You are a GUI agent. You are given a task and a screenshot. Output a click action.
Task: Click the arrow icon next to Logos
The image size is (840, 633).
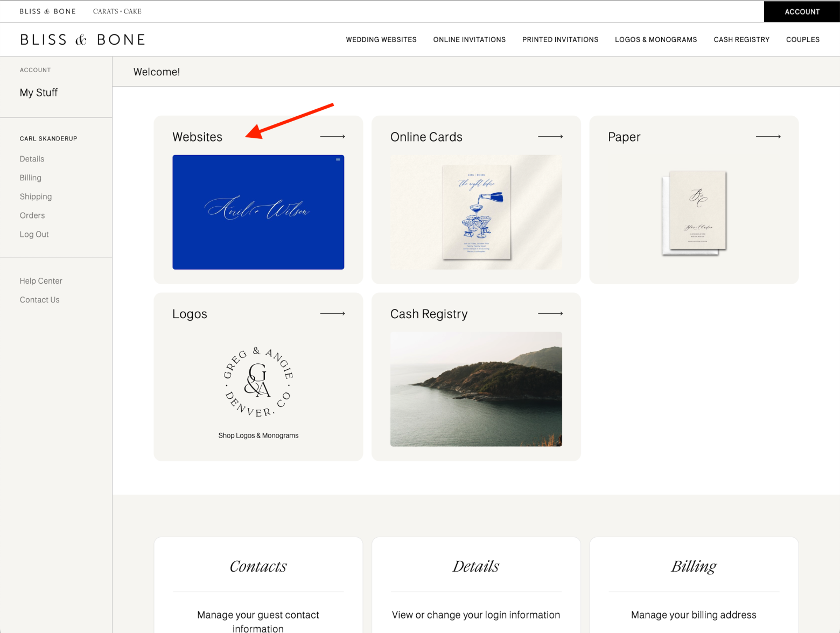(x=333, y=313)
